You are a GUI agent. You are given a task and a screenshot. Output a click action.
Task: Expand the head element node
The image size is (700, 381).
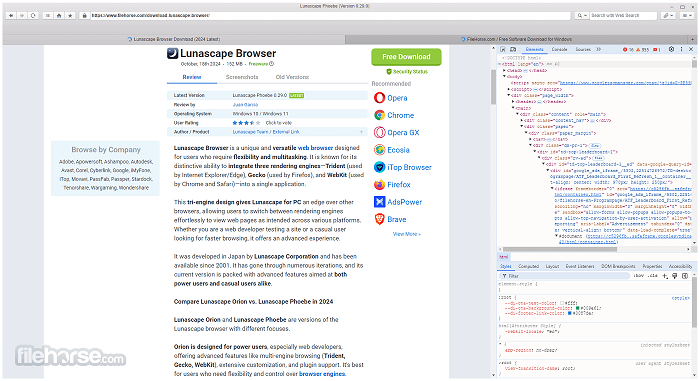coord(504,71)
